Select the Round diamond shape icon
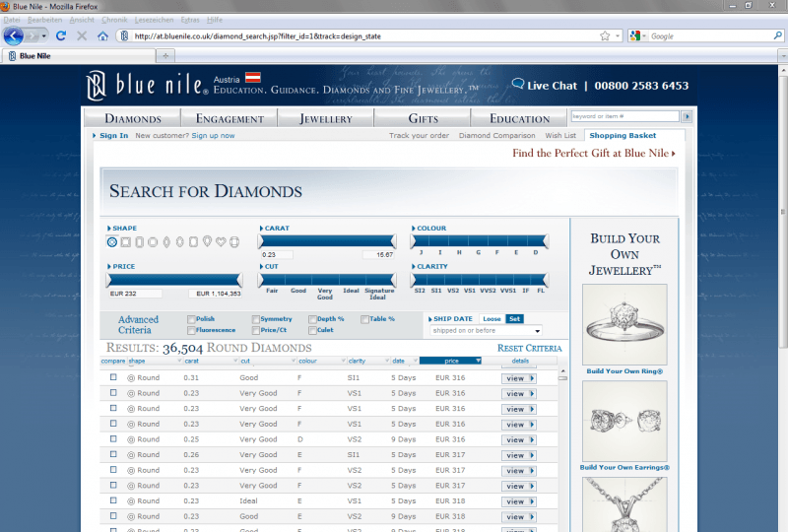This screenshot has height=532, width=788. point(112,242)
